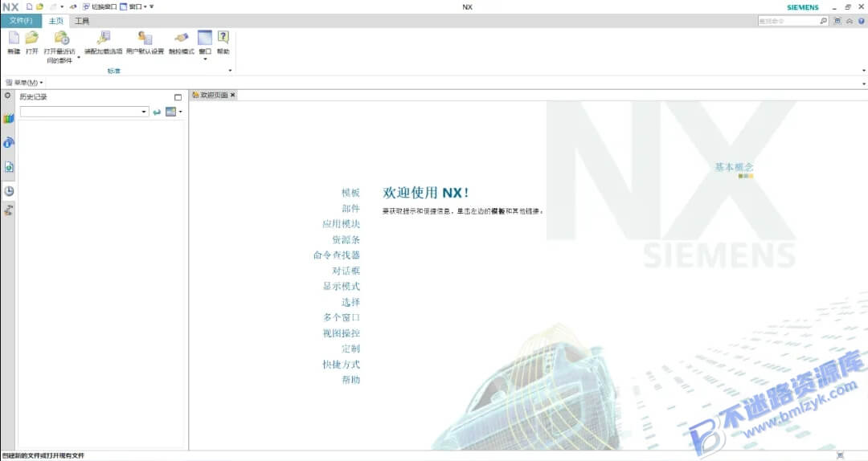Click the Open (打开) folder icon in ribbon

31,39
